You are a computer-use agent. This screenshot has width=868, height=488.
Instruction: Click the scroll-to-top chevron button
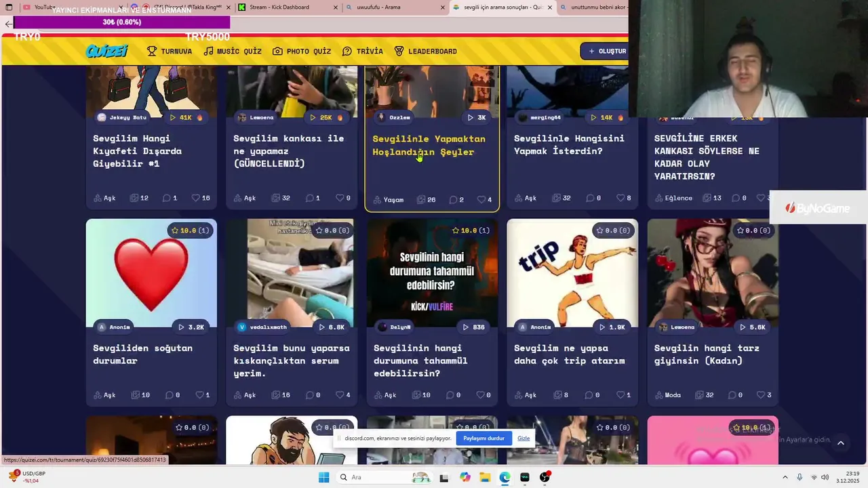841,443
